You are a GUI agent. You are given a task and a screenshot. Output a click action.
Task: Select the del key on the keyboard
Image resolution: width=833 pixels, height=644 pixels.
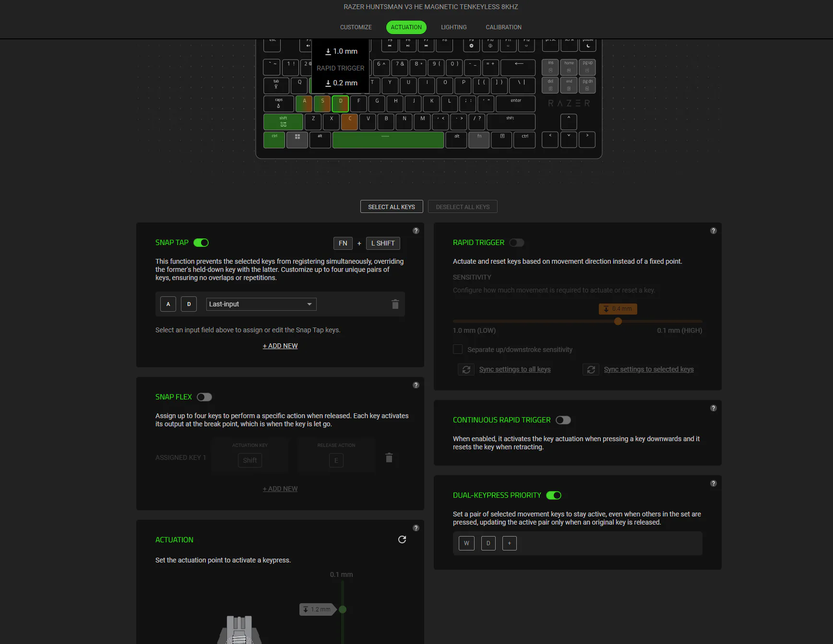point(550,85)
